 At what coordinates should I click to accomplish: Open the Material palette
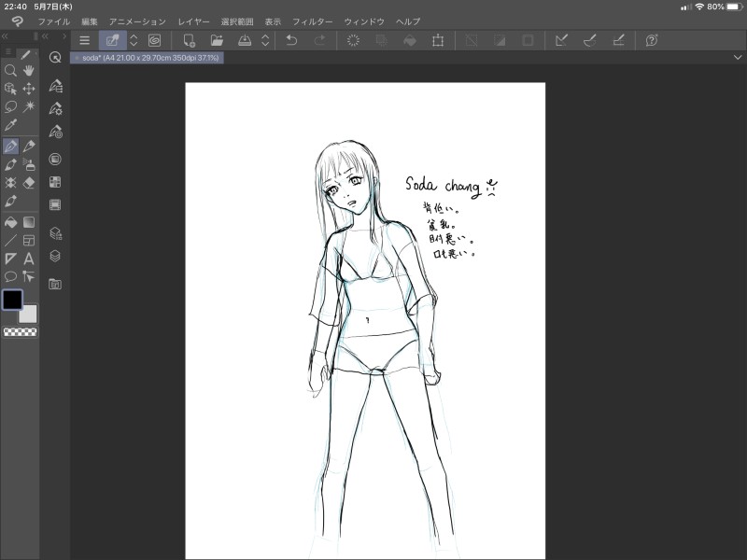coord(55,285)
